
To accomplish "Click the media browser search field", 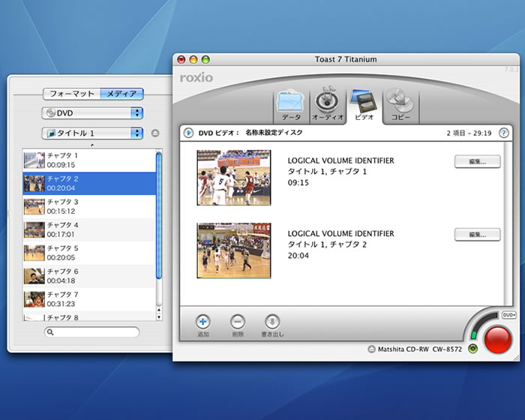I will (92, 331).
